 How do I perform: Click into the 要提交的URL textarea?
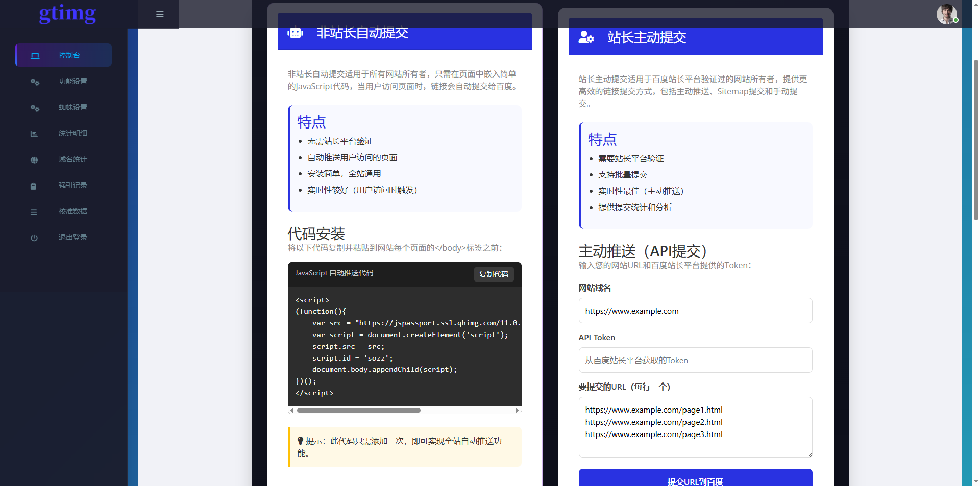[695, 427]
